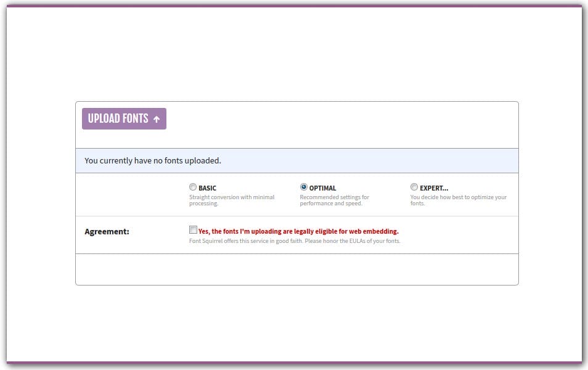Click the empty footer row below Agreement
Viewport: 588px width, 370px height.
(296, 269)
